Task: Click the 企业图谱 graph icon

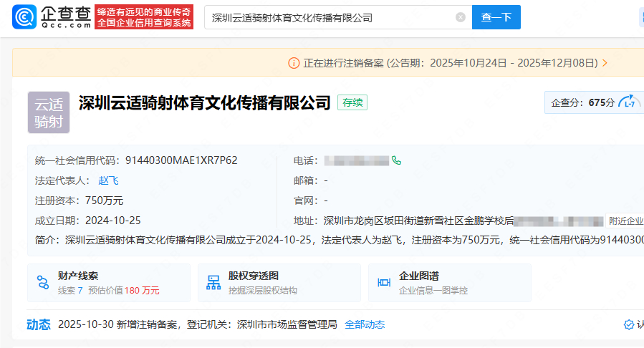Action: (384, 282)
